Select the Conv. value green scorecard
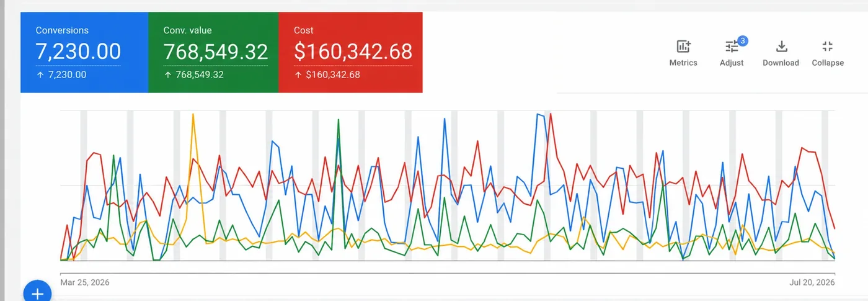This screenshot has height=301, width=868. (x=213, y=52)
